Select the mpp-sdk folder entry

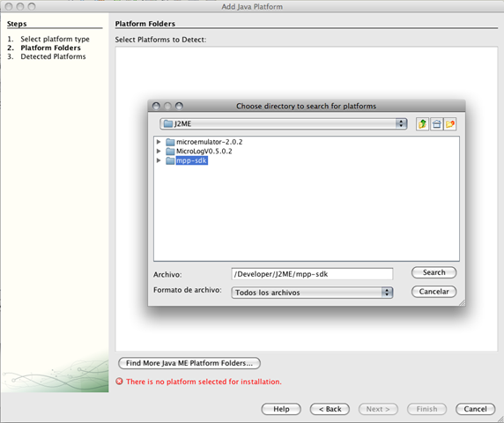pos(191,160)
